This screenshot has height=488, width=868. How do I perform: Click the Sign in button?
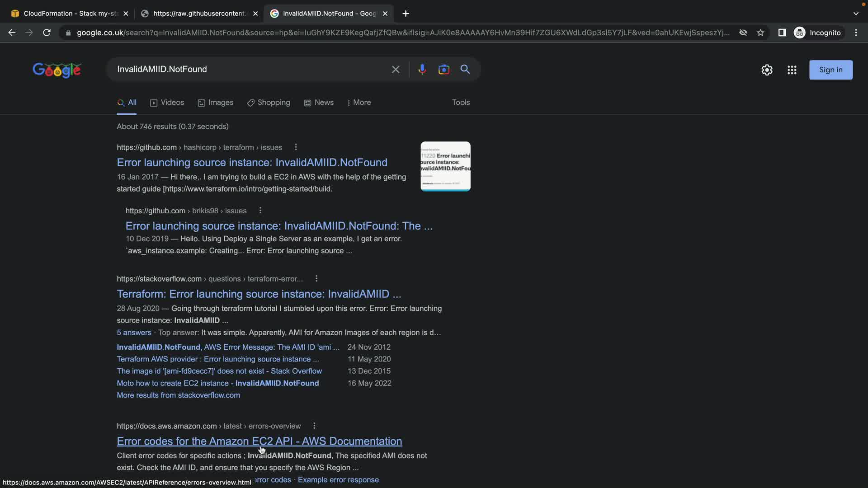(x=830, y=70)
